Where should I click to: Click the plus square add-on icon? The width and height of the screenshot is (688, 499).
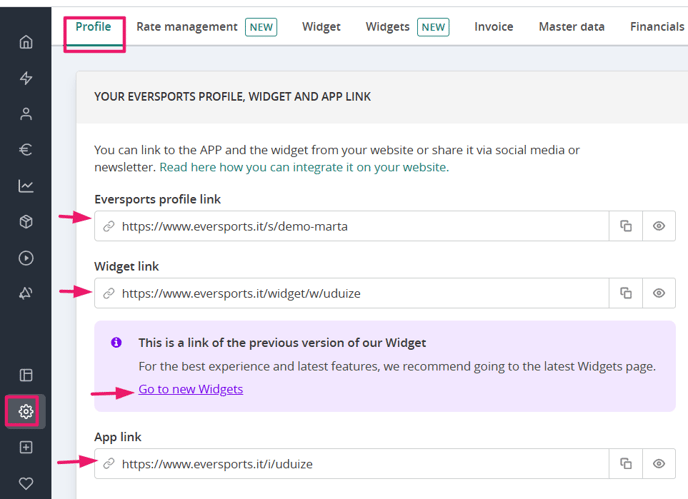26,447
